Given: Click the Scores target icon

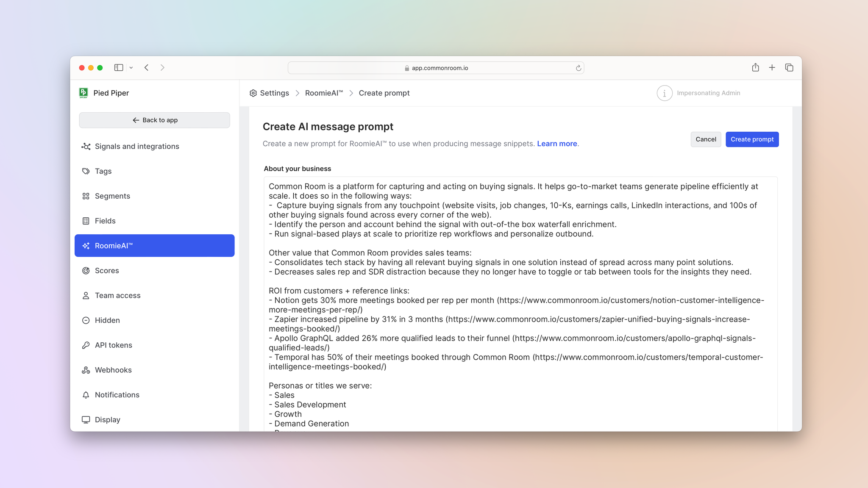Looking at the screenshot, I should coord(86,271).
